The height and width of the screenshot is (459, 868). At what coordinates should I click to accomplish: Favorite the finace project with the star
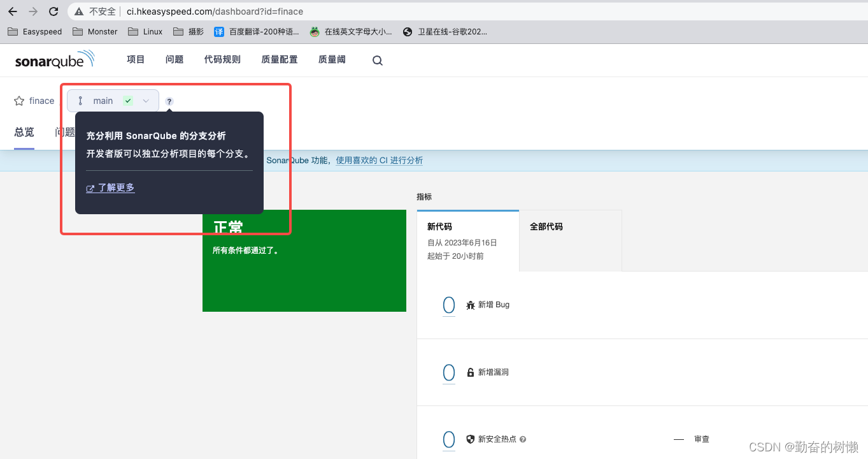click(19, 101)
